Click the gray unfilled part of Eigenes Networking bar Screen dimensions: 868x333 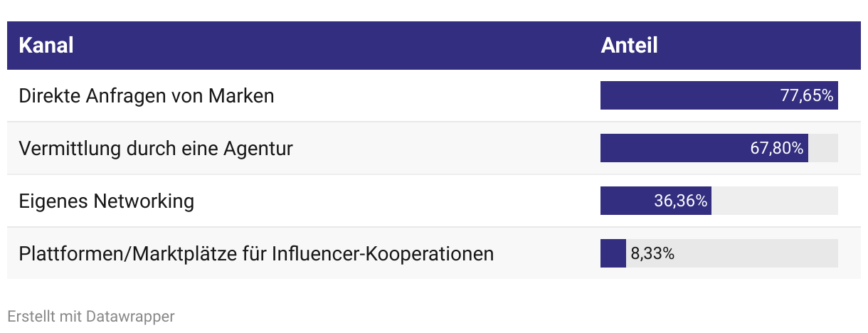(774, 201)
